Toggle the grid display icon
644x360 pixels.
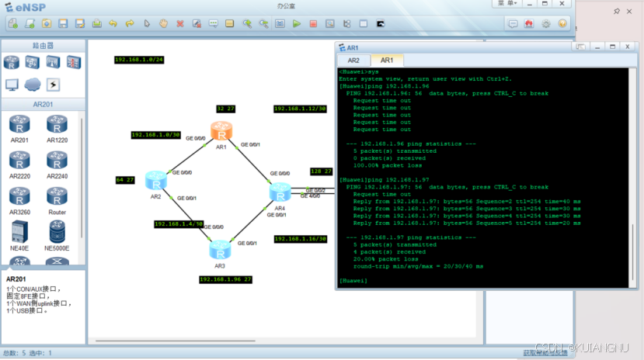[x=364, y=24]
